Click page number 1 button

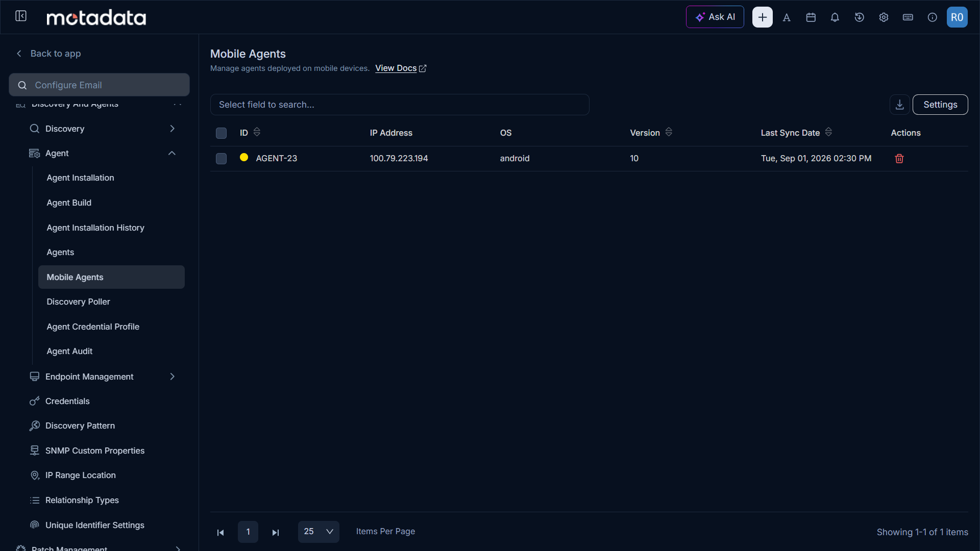click(248, 532)
